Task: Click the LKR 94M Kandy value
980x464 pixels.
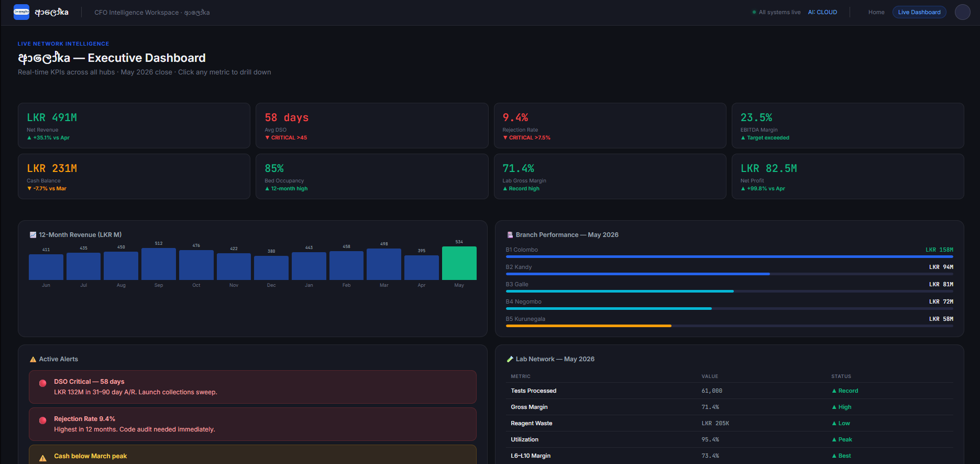Action: click(x=941, y=267)
